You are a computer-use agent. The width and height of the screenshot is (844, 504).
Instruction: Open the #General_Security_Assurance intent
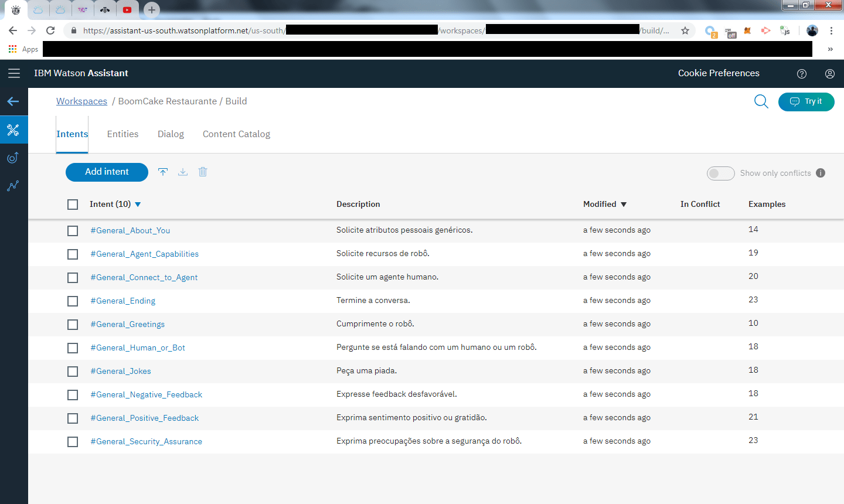click(x=147, y=441)
